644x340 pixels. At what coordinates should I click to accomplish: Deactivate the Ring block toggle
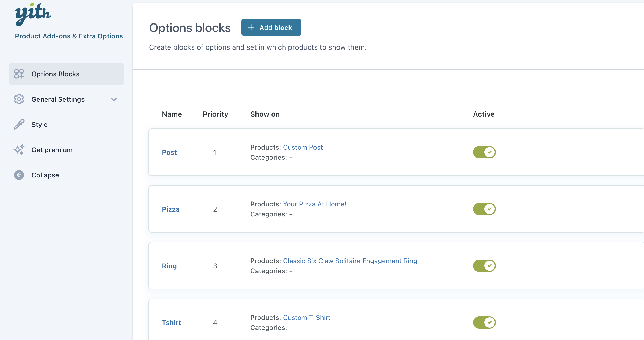pos(484,266)
